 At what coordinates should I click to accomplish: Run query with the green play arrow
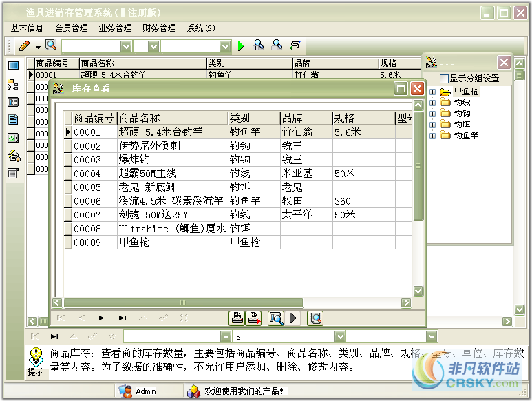point(241,46)
